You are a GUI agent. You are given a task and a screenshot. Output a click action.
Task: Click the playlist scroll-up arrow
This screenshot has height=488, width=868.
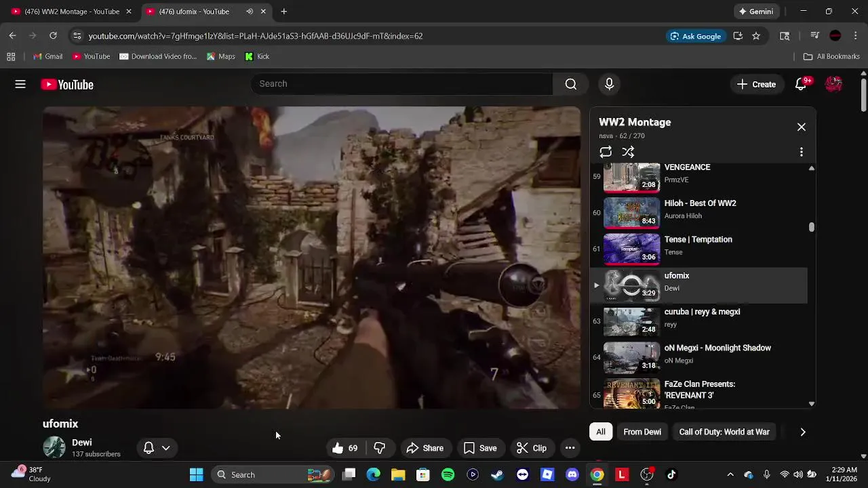coord(811,168)
